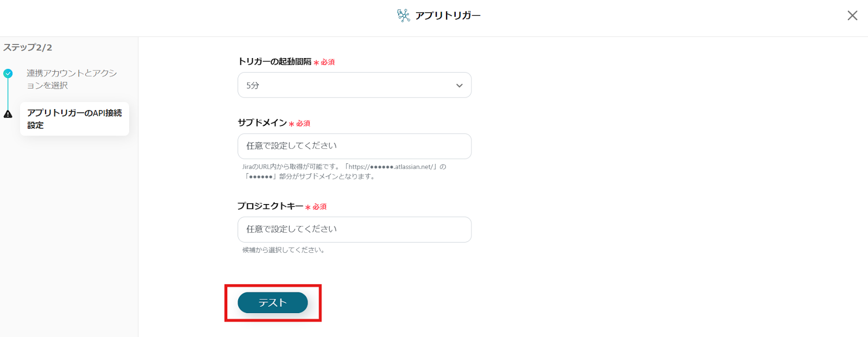This screenshot has height=337, width=868.
Task: Click the トリガーの起動間隔 field label
Action: click(275, 62)
